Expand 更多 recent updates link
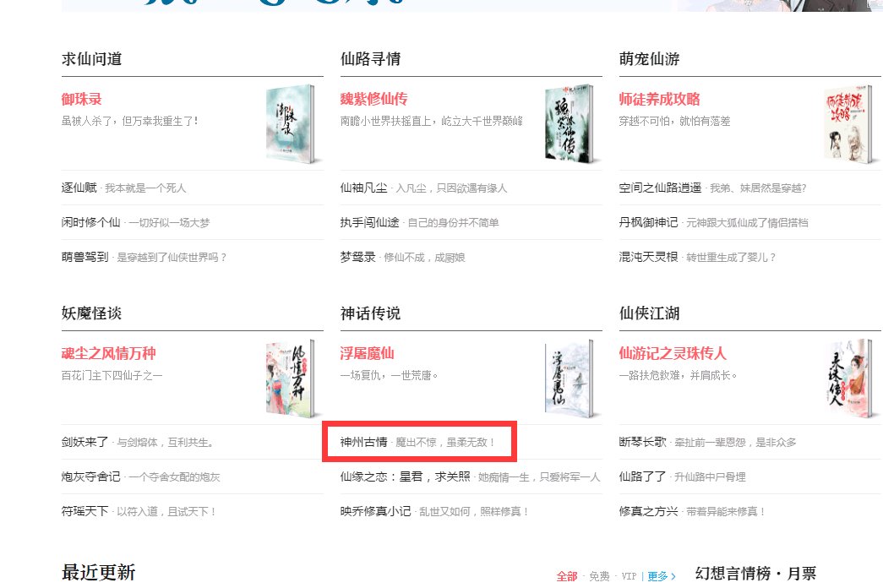 tap(661, 576)
